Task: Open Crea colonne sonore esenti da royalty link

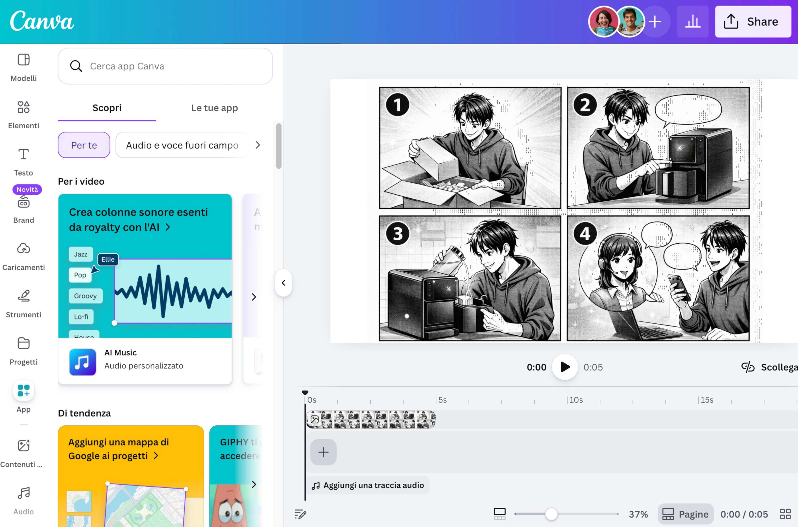Action: point(138,219)
